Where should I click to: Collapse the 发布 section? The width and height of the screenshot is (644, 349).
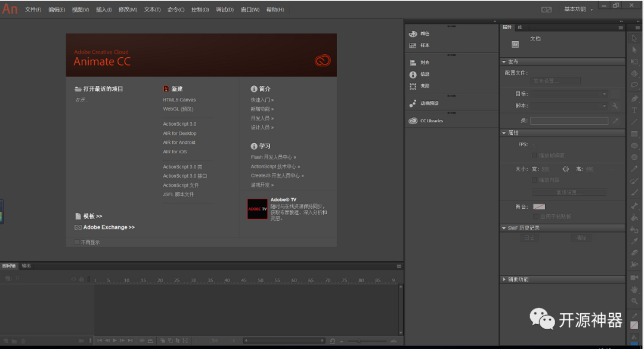click(x=504, y=61)
